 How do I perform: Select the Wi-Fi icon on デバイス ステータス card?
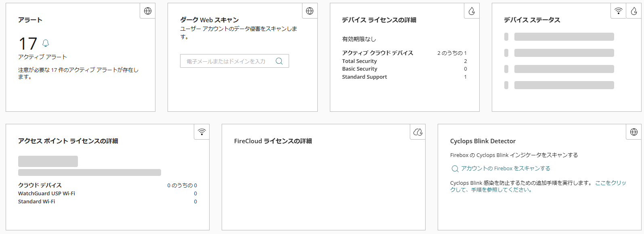618,11
